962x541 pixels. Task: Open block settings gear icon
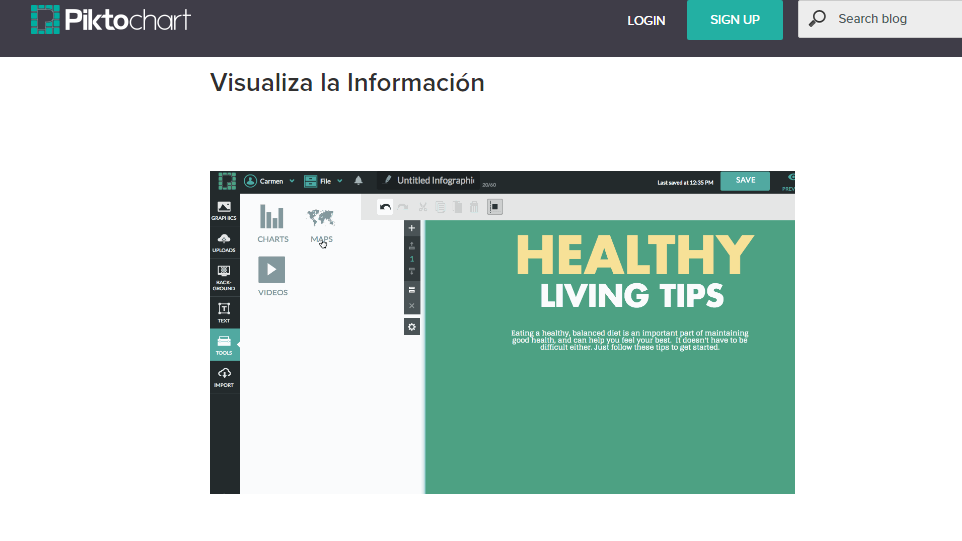pyautogui.click(x=412, y=327)
